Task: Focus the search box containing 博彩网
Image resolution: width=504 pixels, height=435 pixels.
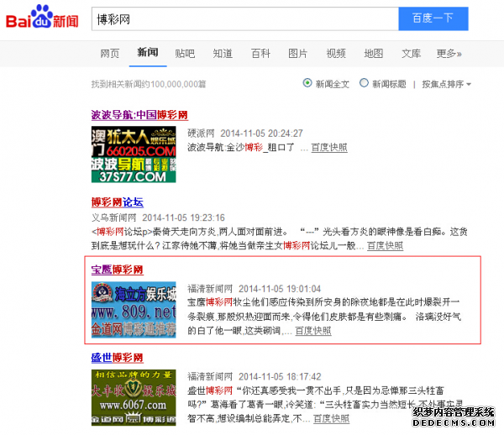Action: [245, 19]
